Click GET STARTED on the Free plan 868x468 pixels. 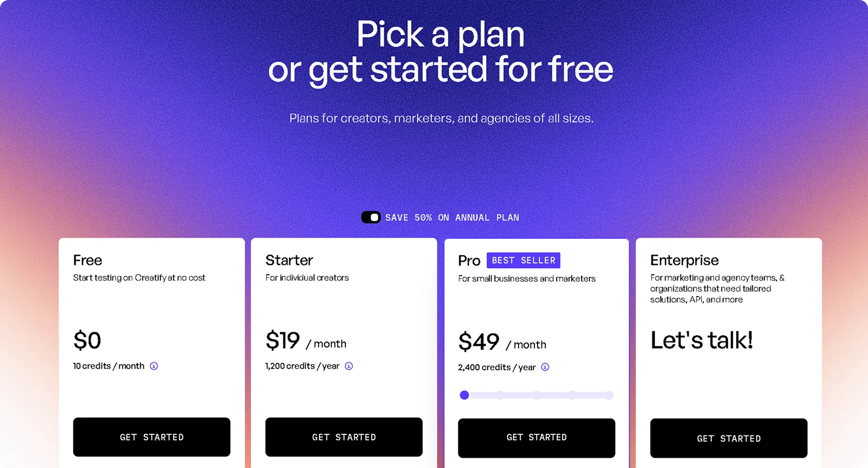(151, 437)
